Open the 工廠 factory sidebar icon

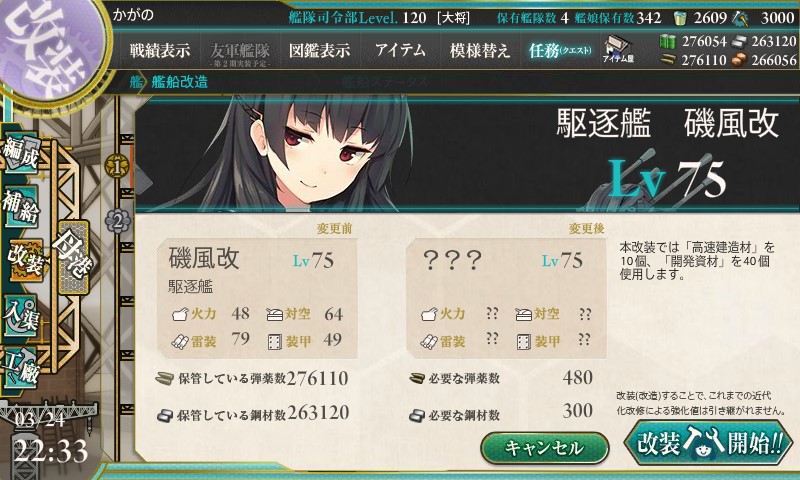[21, 366]
